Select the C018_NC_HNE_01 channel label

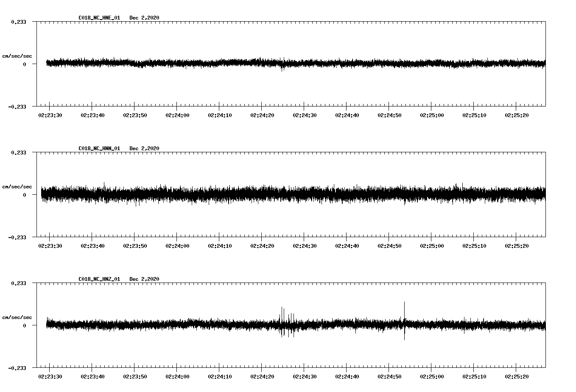coord(98,18)
